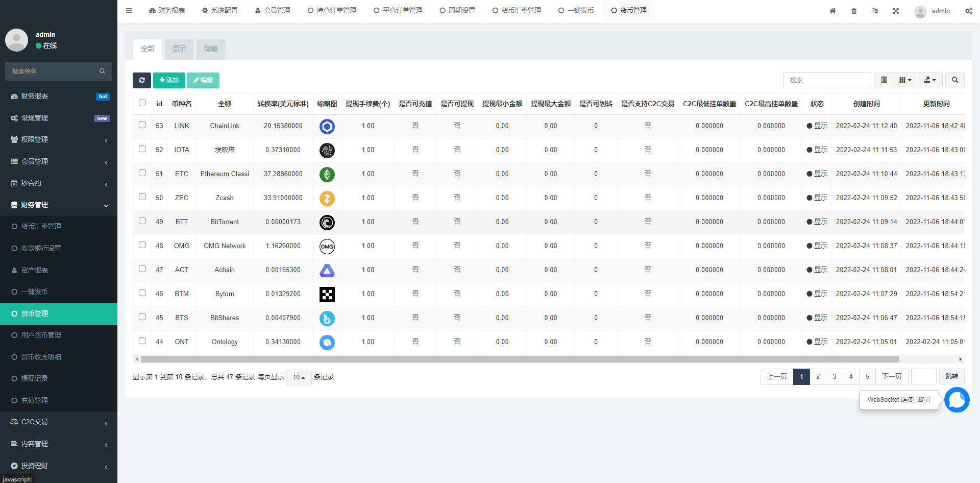Collapse sidebar with the hamburger icon
Screen dimensions: 980x483
tap(129, 11)
